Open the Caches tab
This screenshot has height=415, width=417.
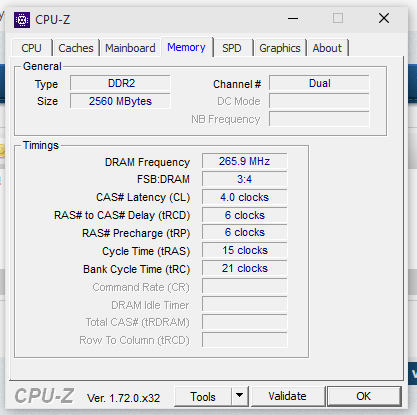[76, 48]
